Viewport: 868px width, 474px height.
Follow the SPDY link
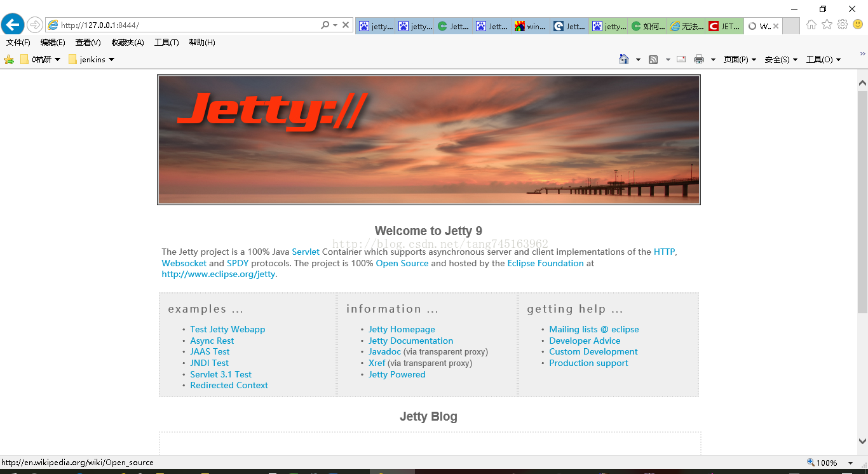238,263
